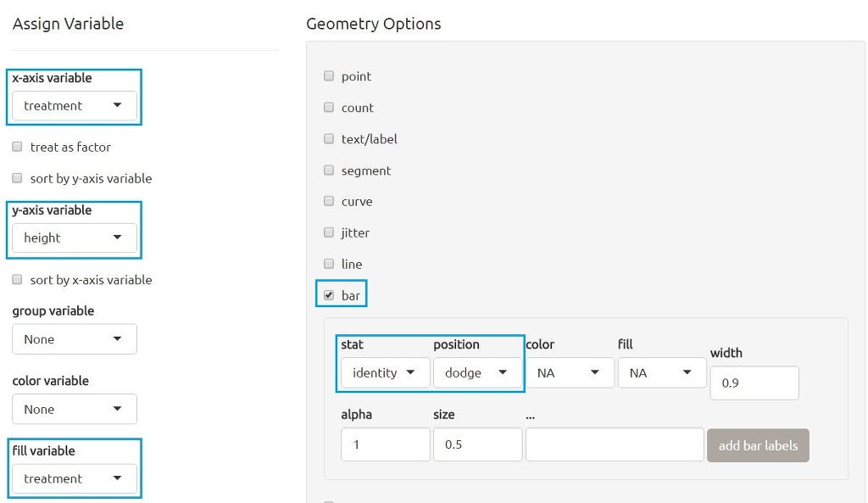The height and width of the screenshot is (503, 868).
Task: Open the bar position dodge dropdown
Action: click(477, 372)
